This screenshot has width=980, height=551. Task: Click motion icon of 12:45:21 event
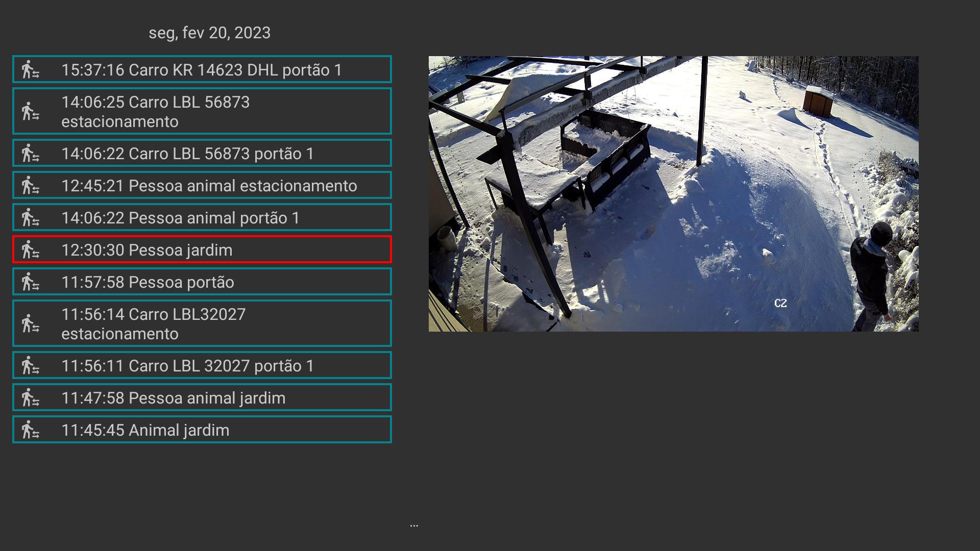30,185
